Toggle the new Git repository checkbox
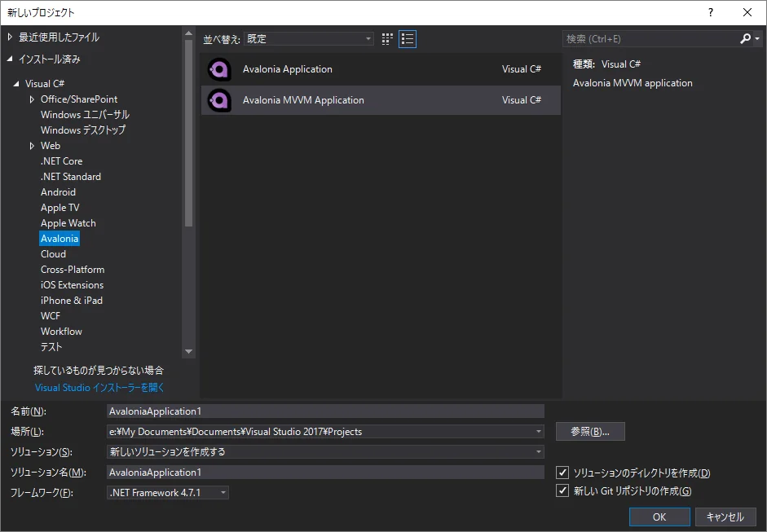The image size is (767, 532). pos(562,490)
